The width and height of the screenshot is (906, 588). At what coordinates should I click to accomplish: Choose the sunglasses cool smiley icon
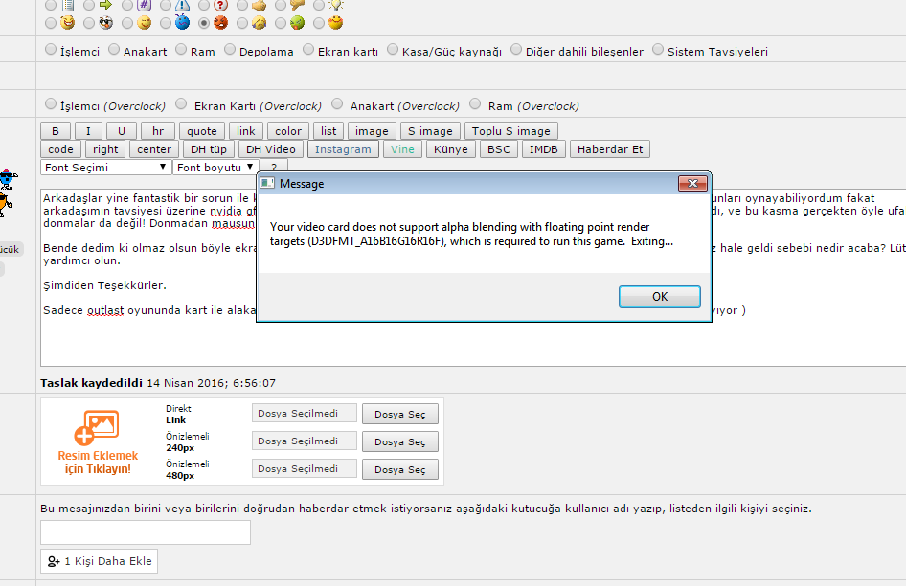[x=105, y=22]
